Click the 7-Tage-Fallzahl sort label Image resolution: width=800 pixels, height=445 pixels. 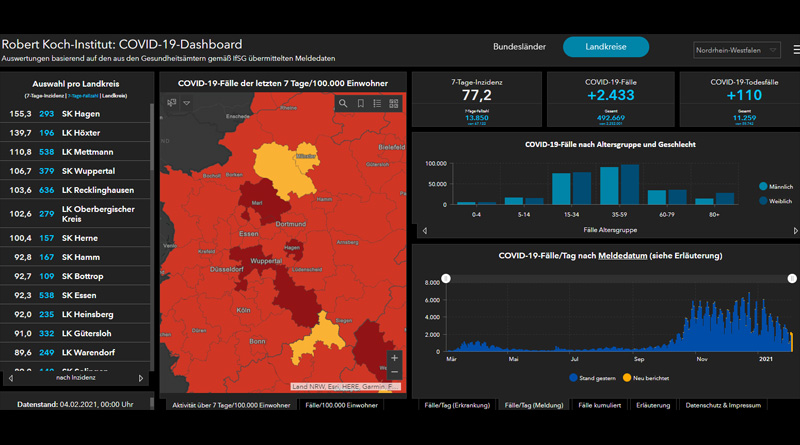coord(83,96)
